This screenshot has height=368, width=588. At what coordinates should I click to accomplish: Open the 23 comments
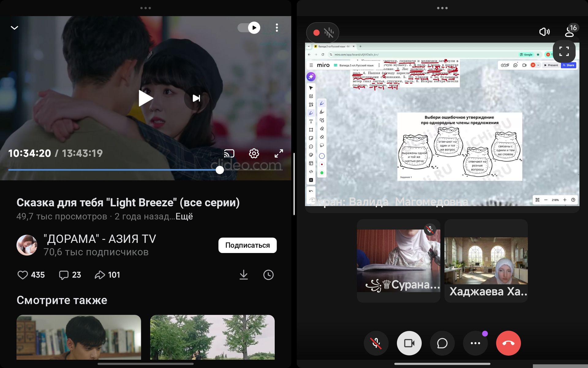pos(64,275)
